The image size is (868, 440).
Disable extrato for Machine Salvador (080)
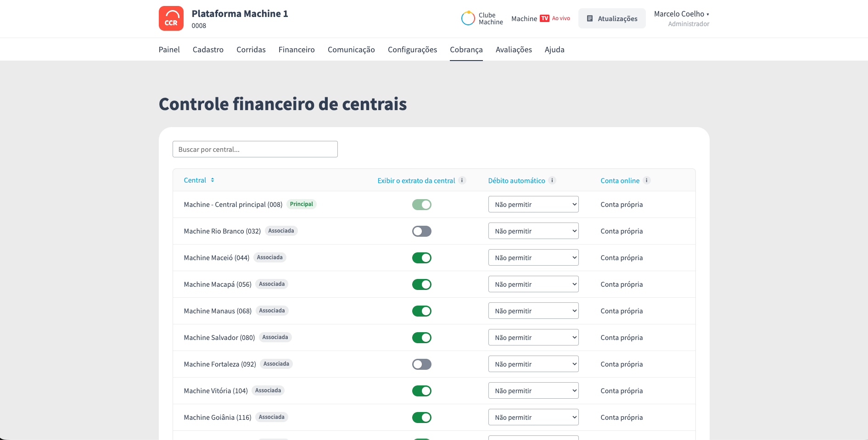(x=422, y=338)
